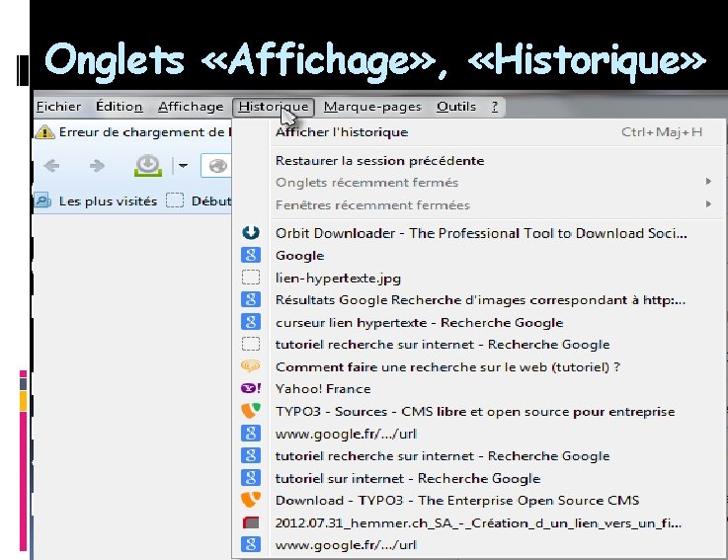Open the Fichier menu

pos(58,107)
